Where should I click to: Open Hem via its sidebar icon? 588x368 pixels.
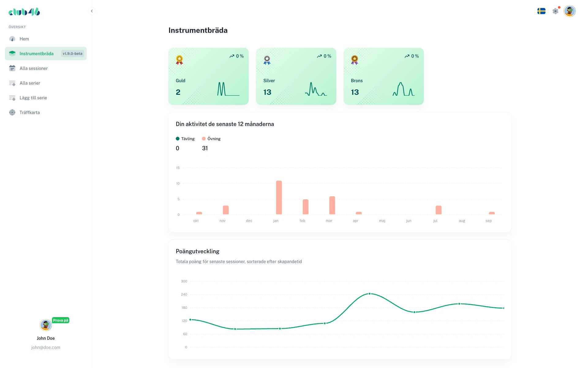pos(12,39)
